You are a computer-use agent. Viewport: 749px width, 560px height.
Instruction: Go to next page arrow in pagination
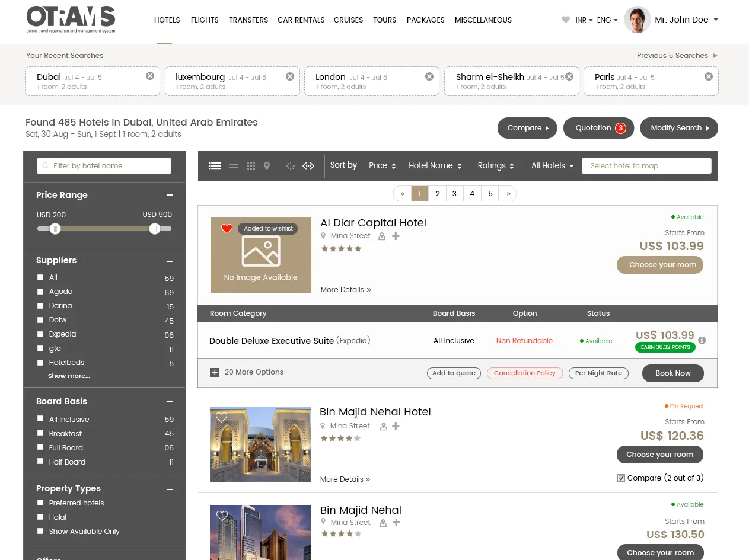coord(508,193)
